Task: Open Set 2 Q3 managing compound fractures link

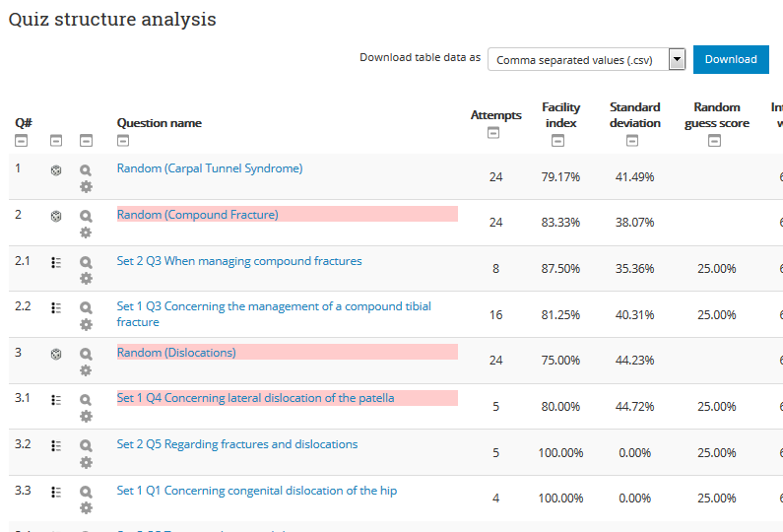Action: point(239,261)
